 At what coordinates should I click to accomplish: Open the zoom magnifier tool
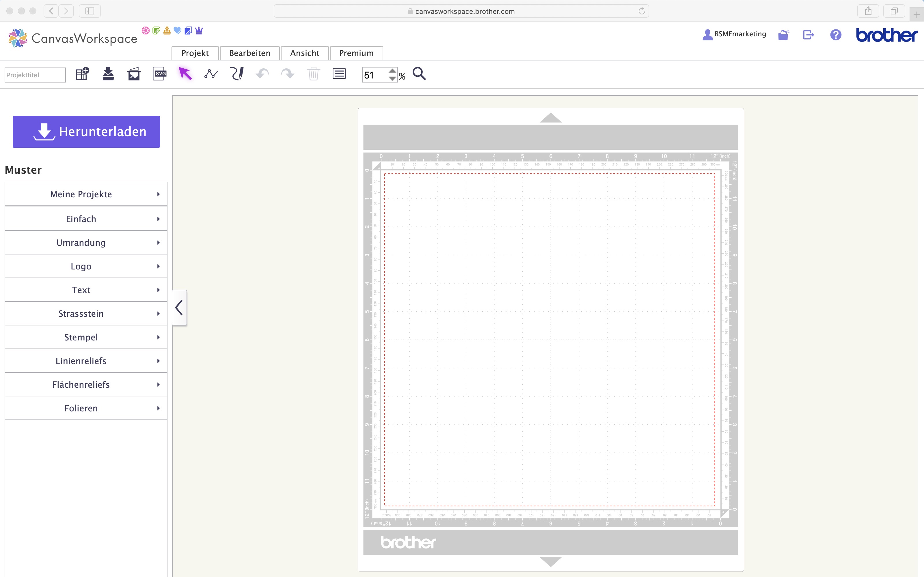(x=419, y=74)
